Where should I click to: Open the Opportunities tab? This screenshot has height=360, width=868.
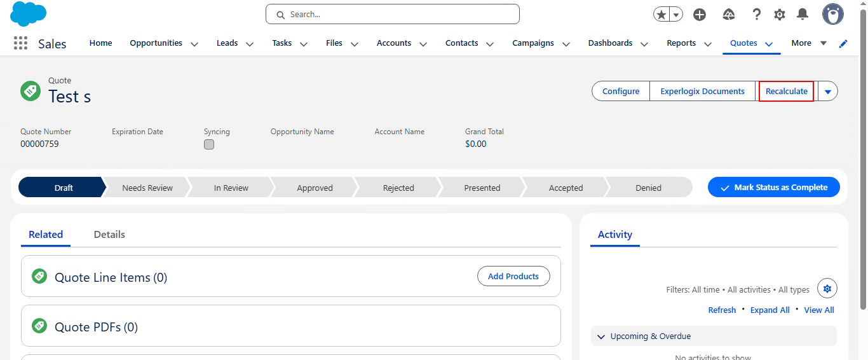point(156,43)
